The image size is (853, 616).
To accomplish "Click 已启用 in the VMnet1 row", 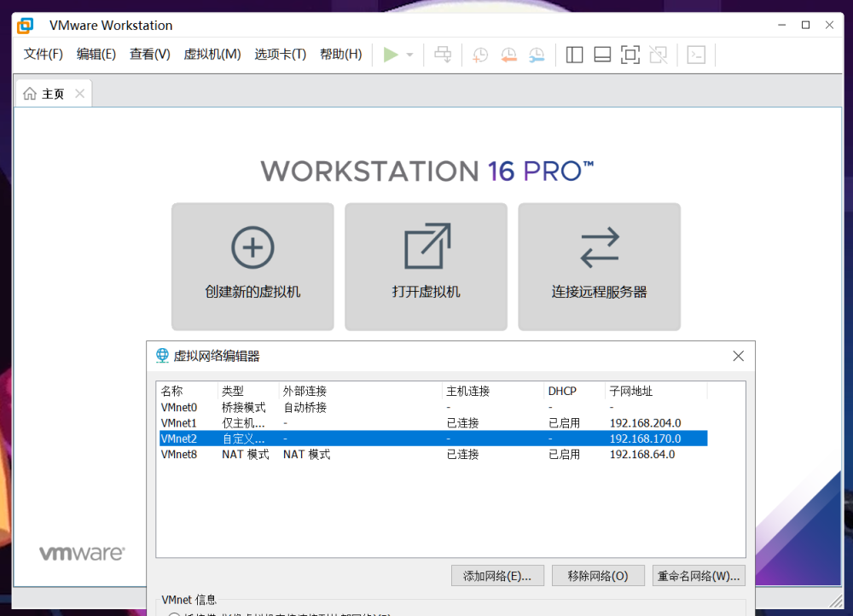I will pos(564,423).
